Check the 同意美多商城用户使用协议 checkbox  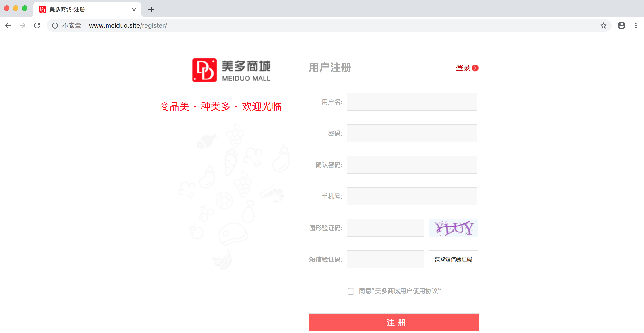point(351,291)
